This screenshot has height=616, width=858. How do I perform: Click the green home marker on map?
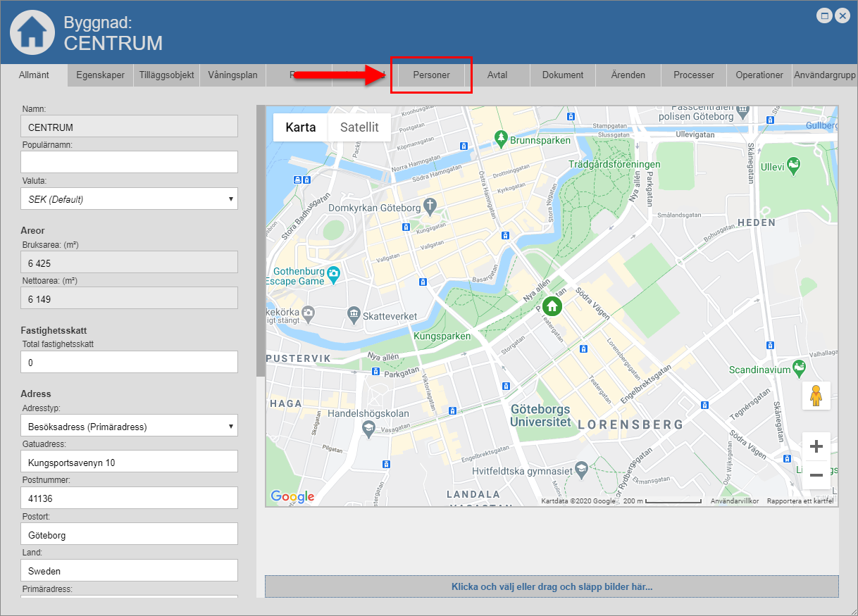(552, 306)
